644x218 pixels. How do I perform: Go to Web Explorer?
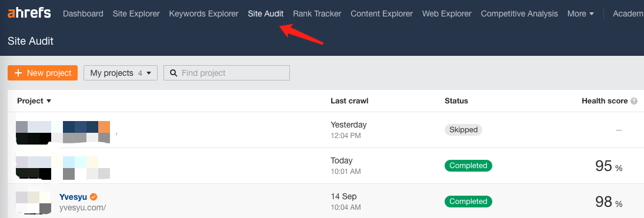point(446,14)
